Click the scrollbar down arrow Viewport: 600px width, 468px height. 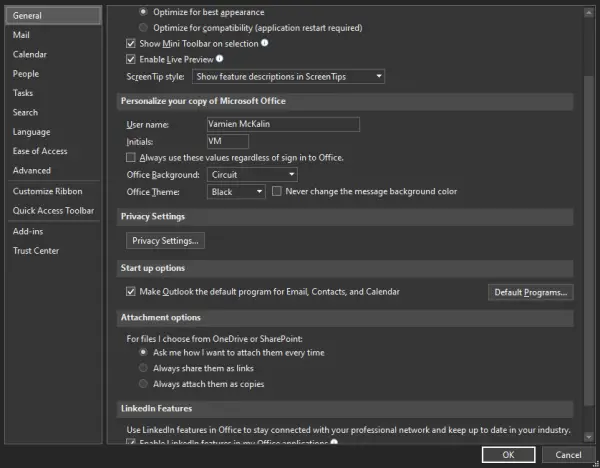[589, 436]
